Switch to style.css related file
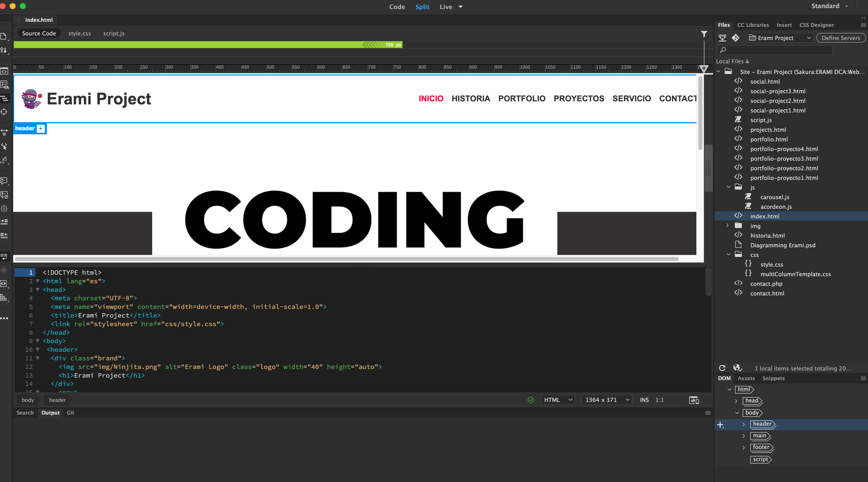This screenshot has height=482, width=868. coord(80,33)
